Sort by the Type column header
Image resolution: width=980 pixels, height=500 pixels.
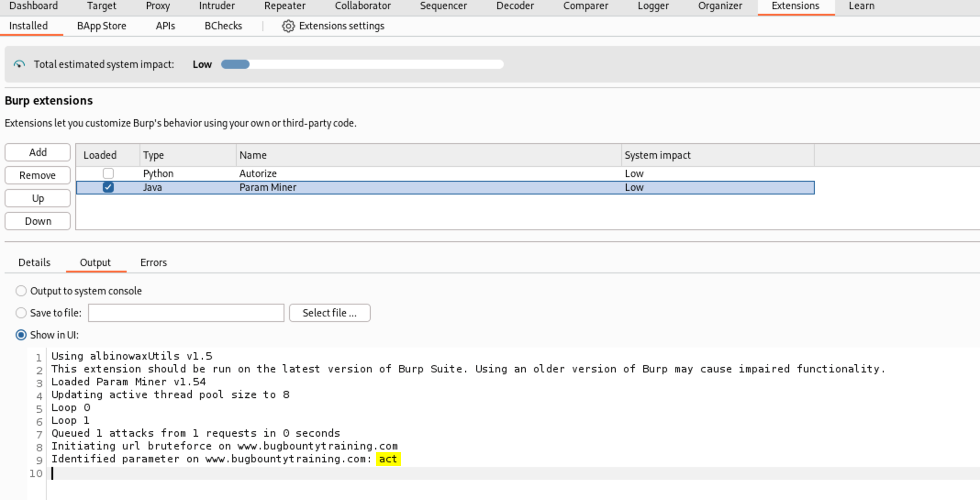click(188, 155)
